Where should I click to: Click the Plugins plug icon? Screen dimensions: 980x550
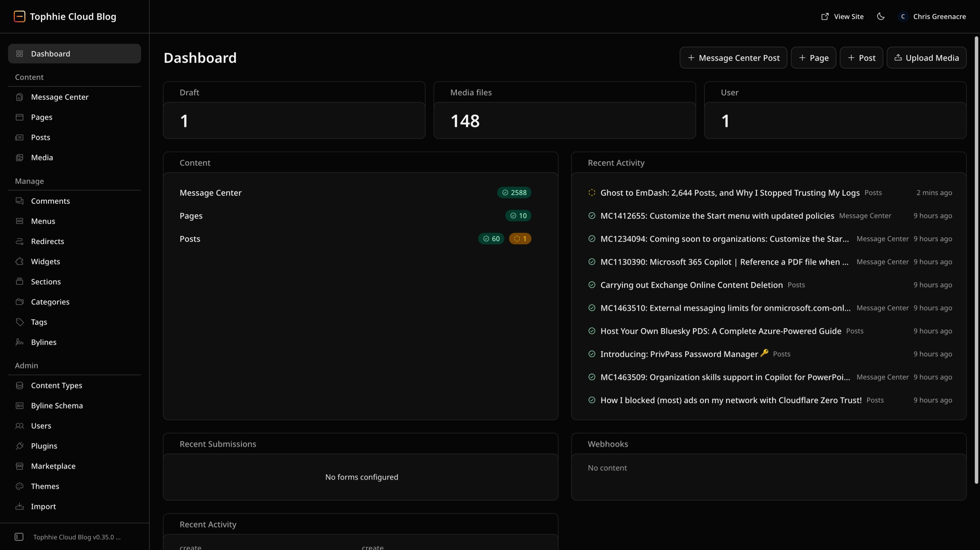click(x=19, y=446)
